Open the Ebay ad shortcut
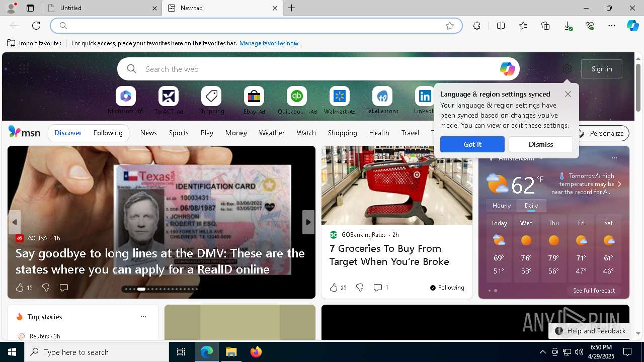 point(254,100)
